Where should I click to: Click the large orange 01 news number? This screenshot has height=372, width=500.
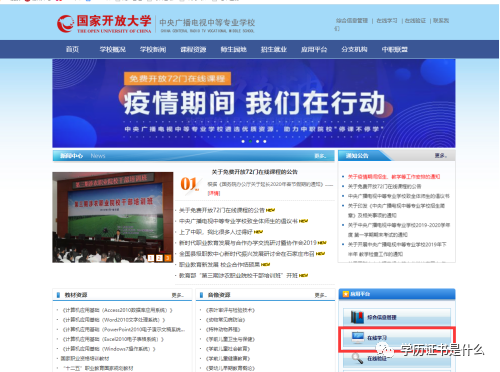(189, 184)
